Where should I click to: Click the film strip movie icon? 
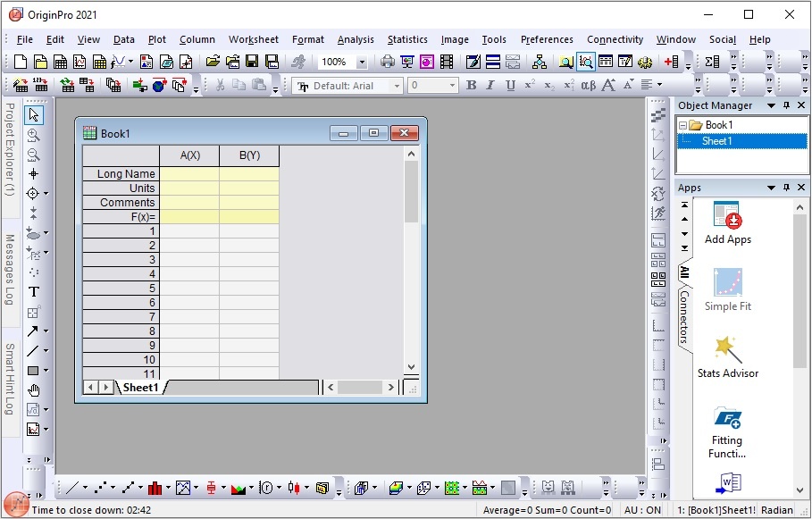pos(447,63)
